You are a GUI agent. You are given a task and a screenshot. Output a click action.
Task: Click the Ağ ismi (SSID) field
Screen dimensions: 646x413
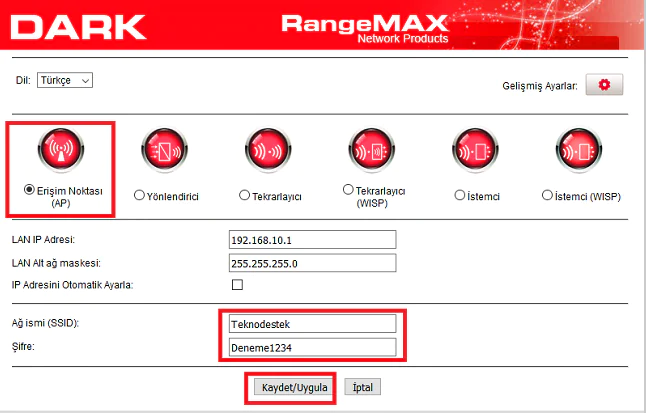tap(312, 324)
